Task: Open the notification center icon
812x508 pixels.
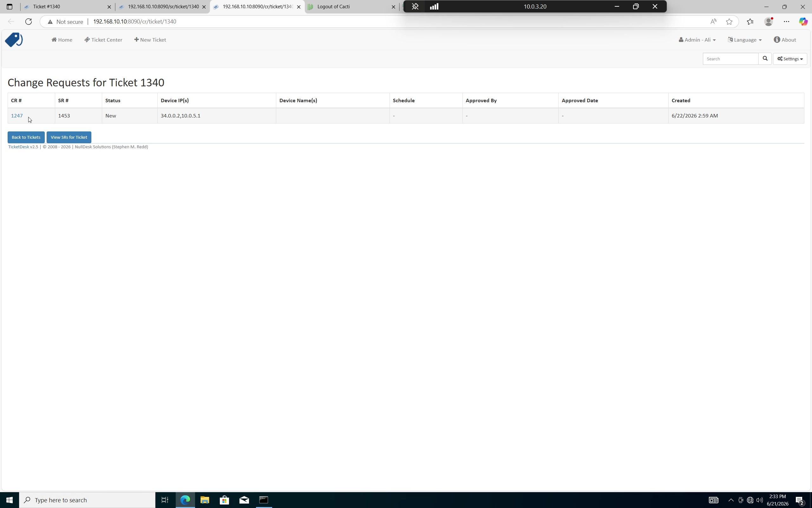Action: 800,500
